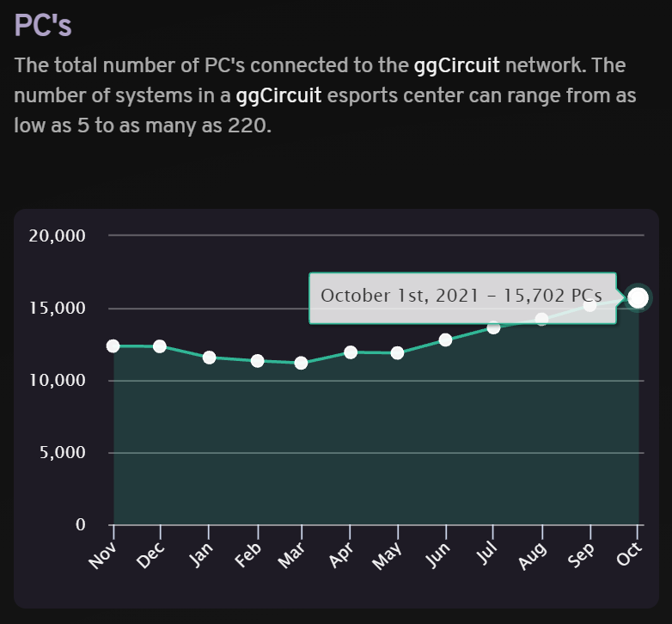Viewport: 672px width, 624px height.
Task: Open the second ggCircuit link before esports center
Action: [278, 95]
